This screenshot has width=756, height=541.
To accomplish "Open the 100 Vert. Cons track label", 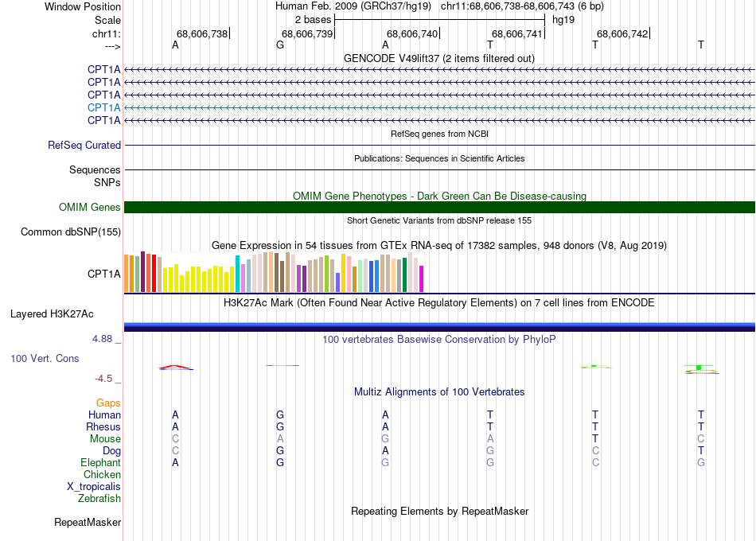I will pyautogui.click(x=45, y=358).
